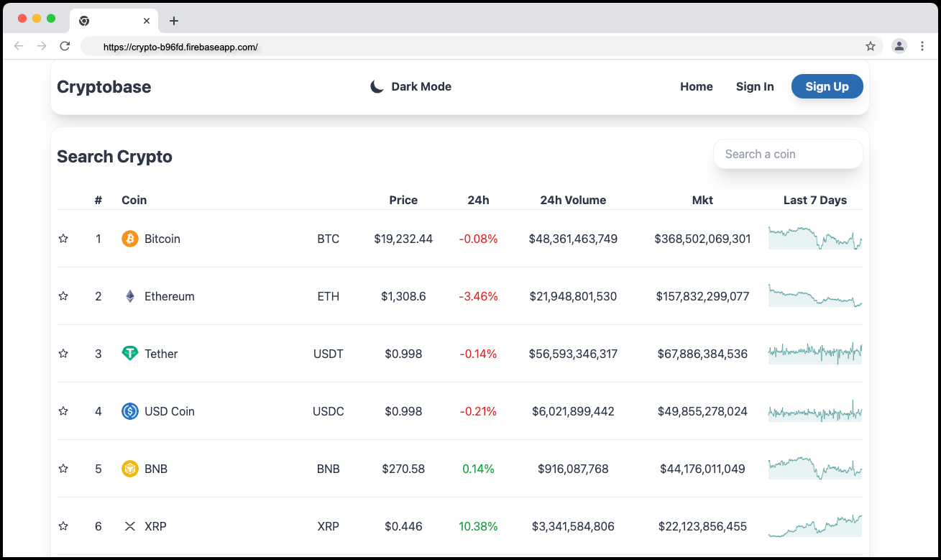941x560 pixels.
Task: Click the XRP logo icon
Action: 130,526
